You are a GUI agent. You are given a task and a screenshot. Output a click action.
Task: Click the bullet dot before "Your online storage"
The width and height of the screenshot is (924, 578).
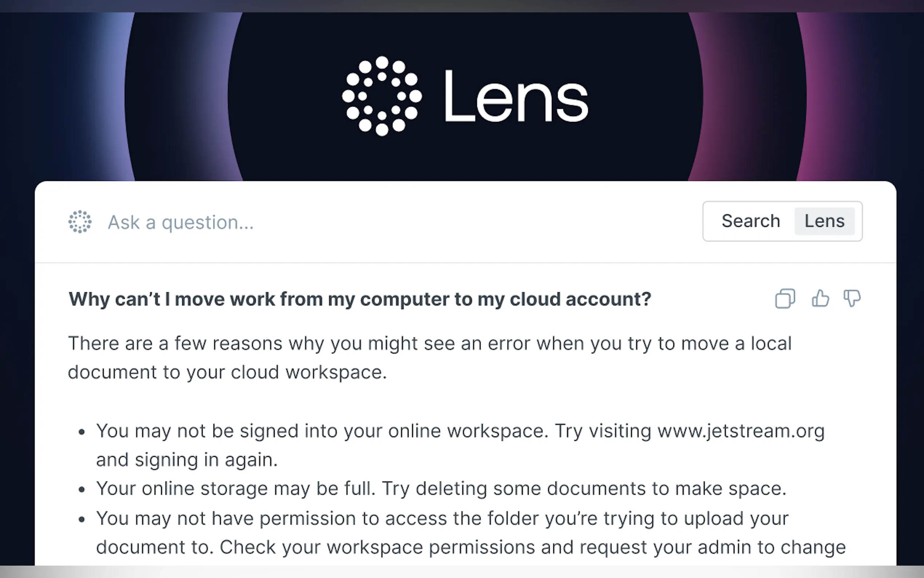81,490
